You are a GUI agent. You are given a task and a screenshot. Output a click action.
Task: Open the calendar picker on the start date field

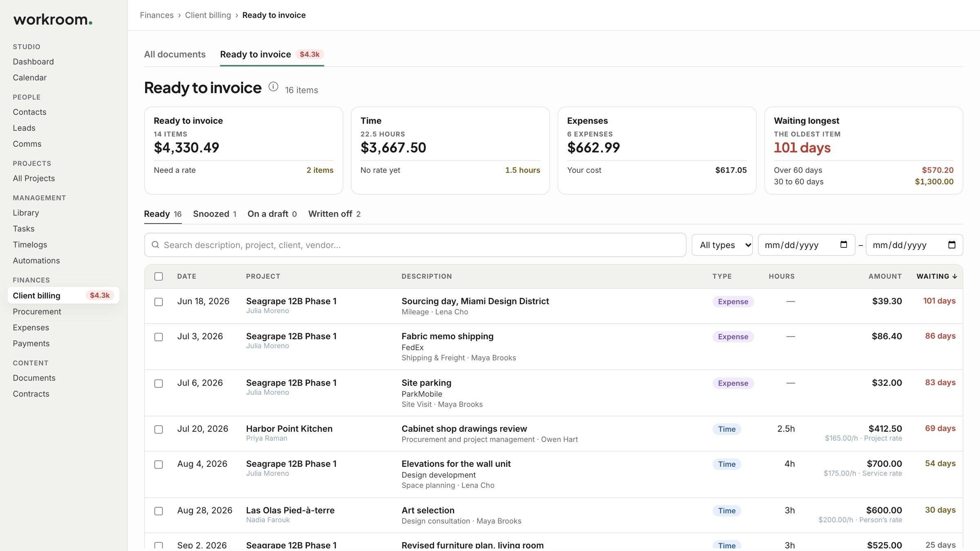[844, 244]
